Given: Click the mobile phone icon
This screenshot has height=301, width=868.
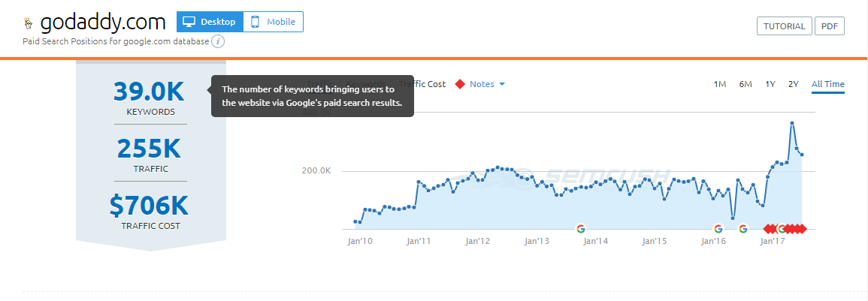Looking at the screenshot, I should [256, 22].
